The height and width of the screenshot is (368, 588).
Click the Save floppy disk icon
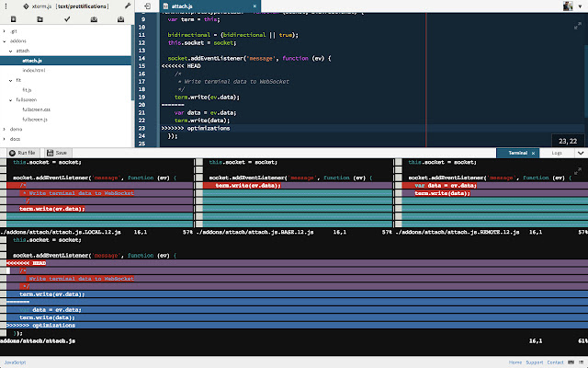pyautogui.click(x=50, y=153)
